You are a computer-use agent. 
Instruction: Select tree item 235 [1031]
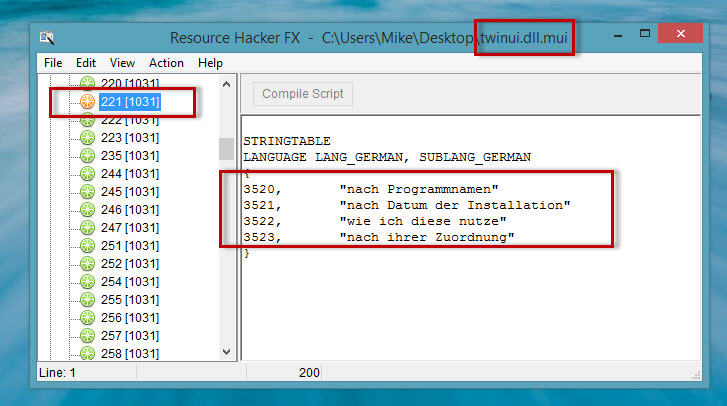[x=130, y=156]
